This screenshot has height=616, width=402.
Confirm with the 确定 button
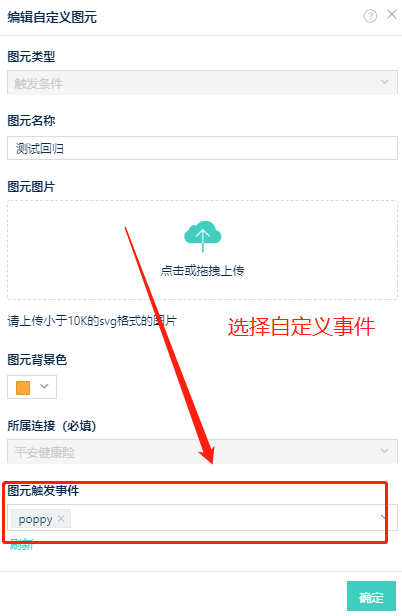pos(371,596)
